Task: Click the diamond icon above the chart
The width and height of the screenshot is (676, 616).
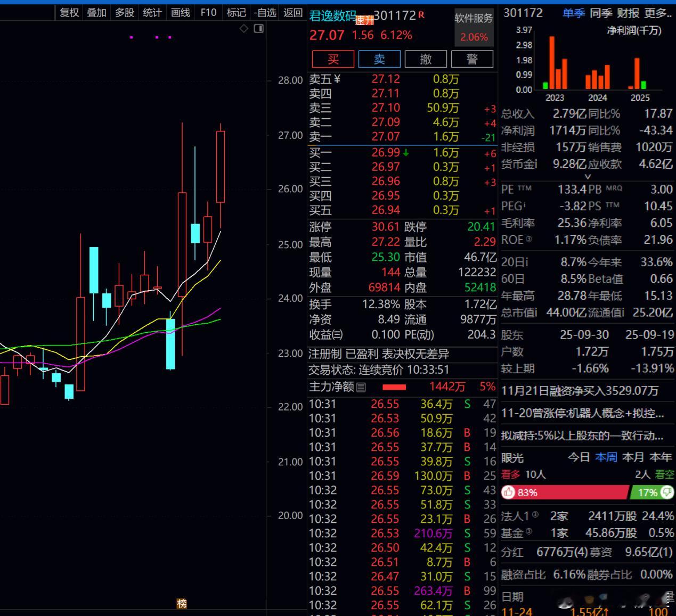Action: point(244,29)
